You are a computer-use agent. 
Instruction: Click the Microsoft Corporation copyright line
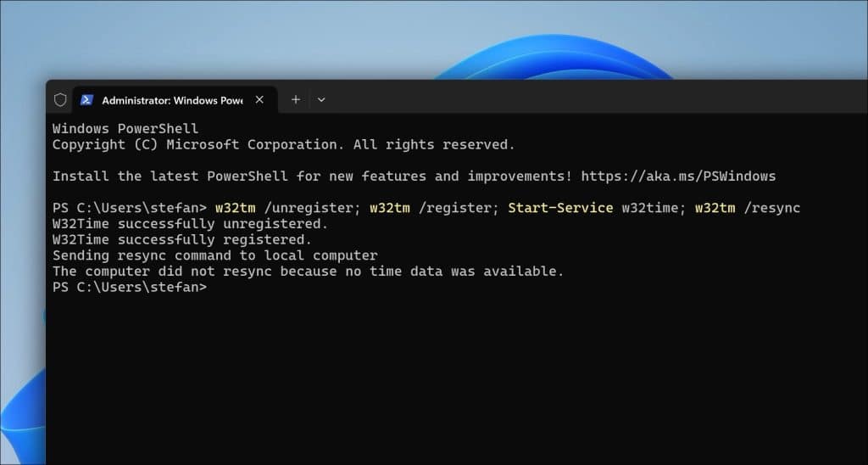coord(283,144)
